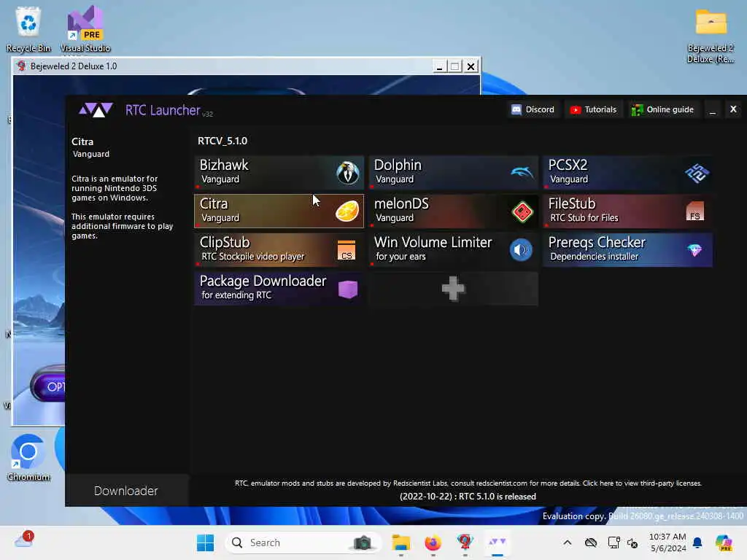Open the weather widget on taskbar
The image size is (747, 560).
24,540
